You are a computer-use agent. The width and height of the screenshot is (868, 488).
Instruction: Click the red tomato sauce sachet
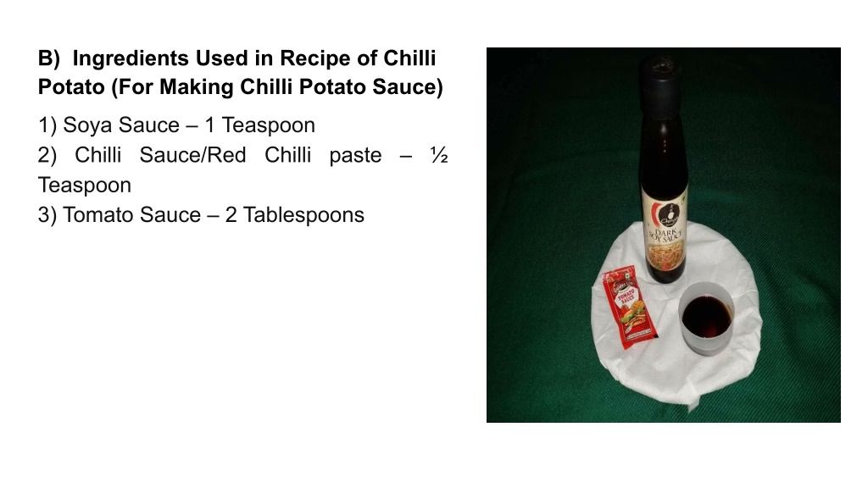(x=629, y=307)
